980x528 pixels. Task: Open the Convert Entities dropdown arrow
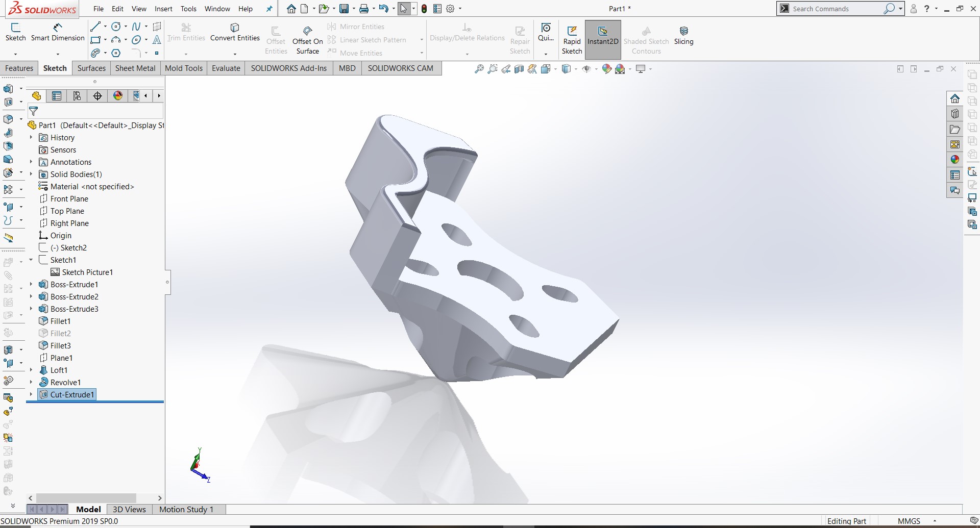pos(235,54)
